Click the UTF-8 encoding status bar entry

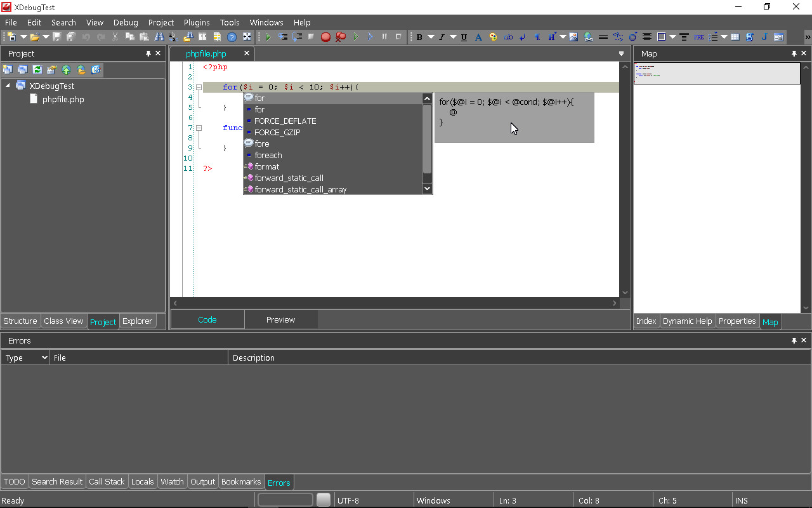click(348, 500)
